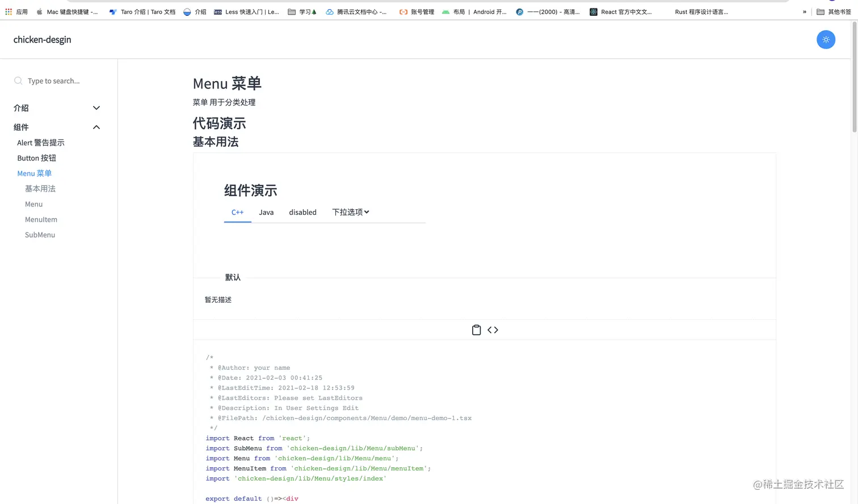Expand the 介绍 sidebar section chevron
858x504 pixels.
pyautogui.click(x=96, y=108)
